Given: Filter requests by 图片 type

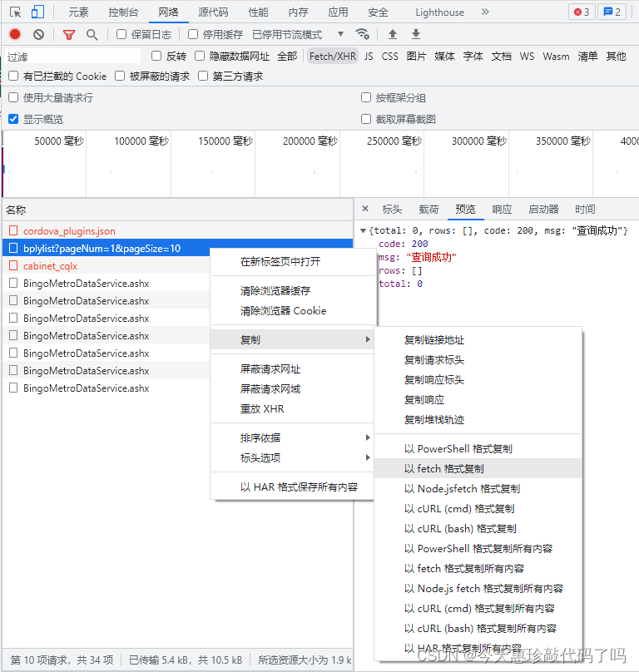Looking at the screenshot, I should click(416, 57).
